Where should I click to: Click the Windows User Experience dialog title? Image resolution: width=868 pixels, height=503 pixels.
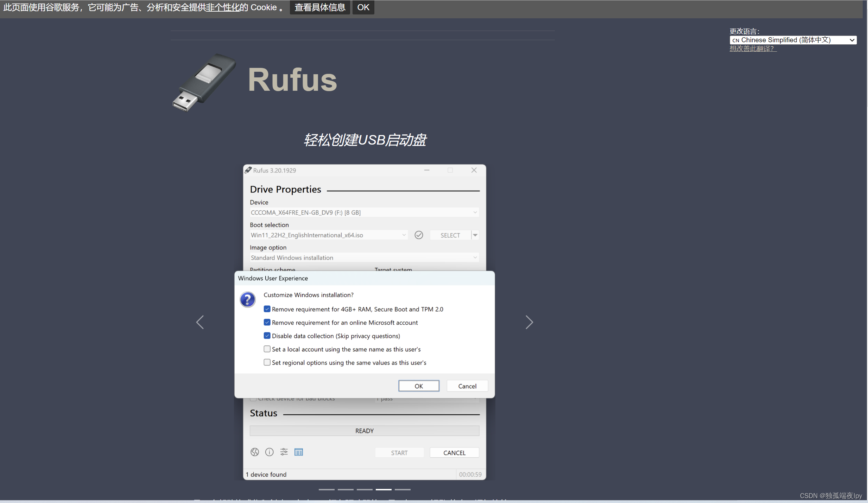(x=273, y=278)
